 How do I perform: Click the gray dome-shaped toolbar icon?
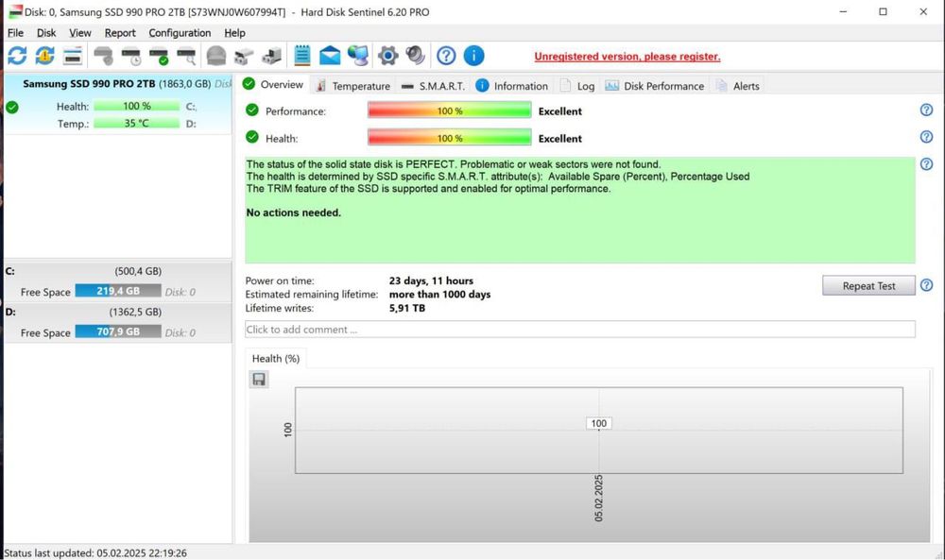pos(215,56)
